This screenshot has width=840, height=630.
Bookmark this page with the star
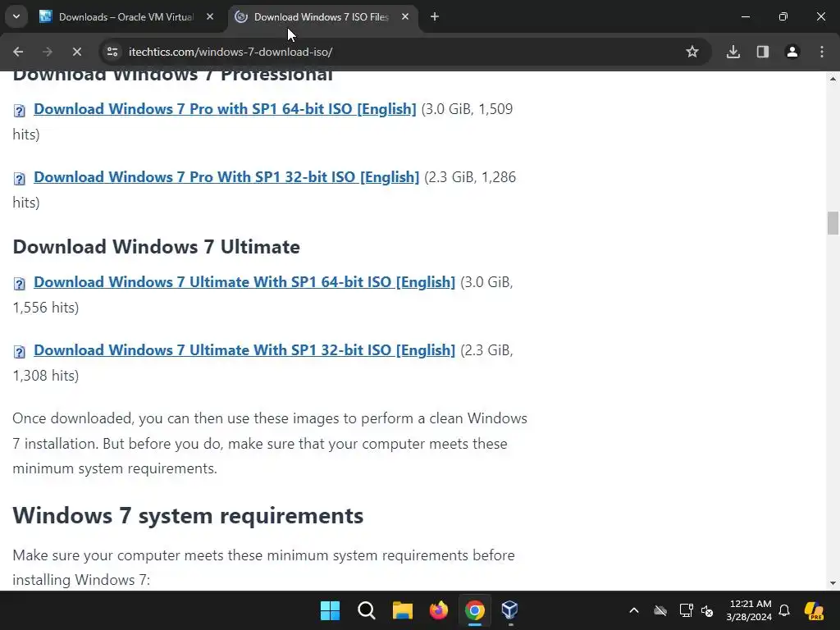point(692,52)
